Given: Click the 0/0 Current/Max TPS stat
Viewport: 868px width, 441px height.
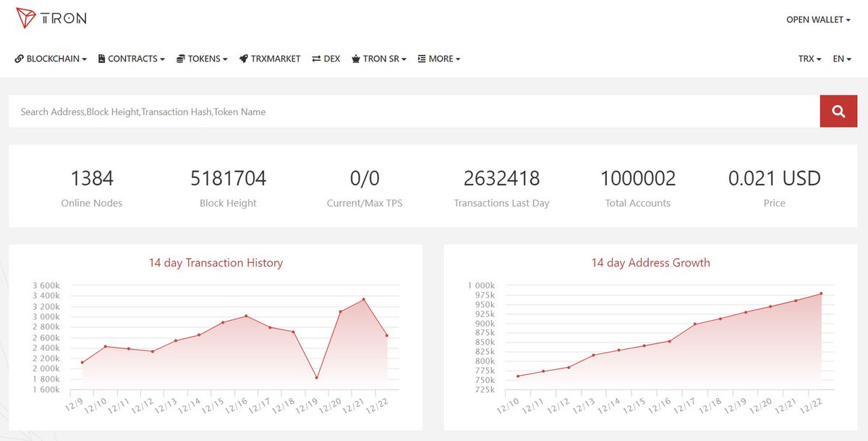Looking at the screenshot, I should pos(365,187).
